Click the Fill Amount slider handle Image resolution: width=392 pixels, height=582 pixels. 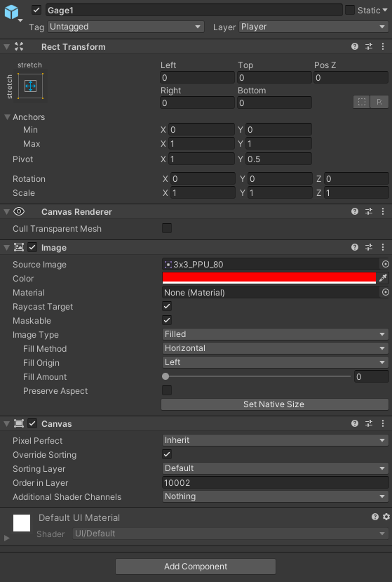click(165, 376)
